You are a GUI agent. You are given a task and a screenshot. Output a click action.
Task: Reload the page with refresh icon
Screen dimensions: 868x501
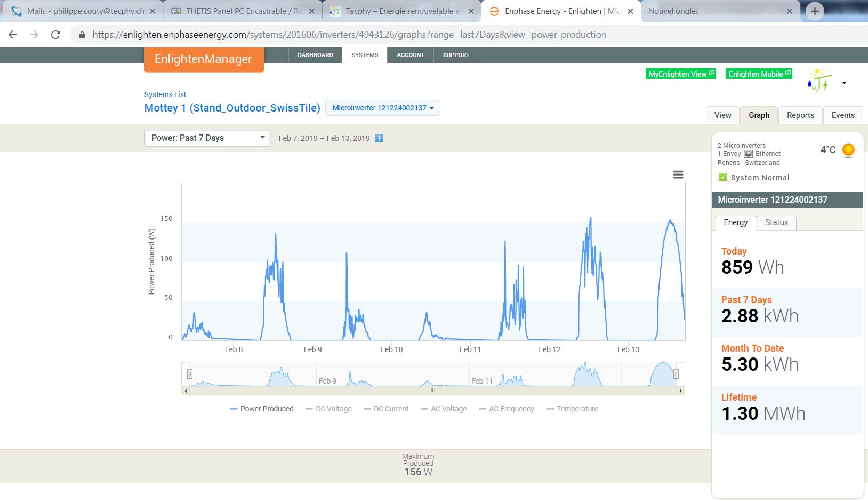(x=55, y=35)
